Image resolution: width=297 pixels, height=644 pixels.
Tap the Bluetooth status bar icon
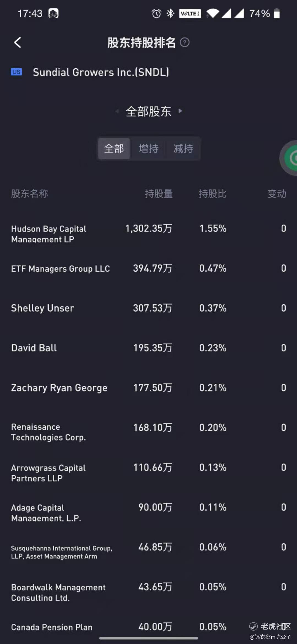171,13
